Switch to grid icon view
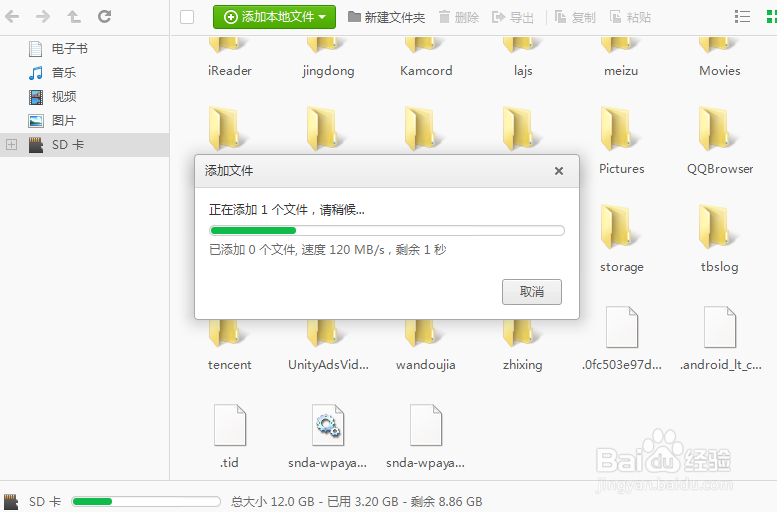 point(772,17)
